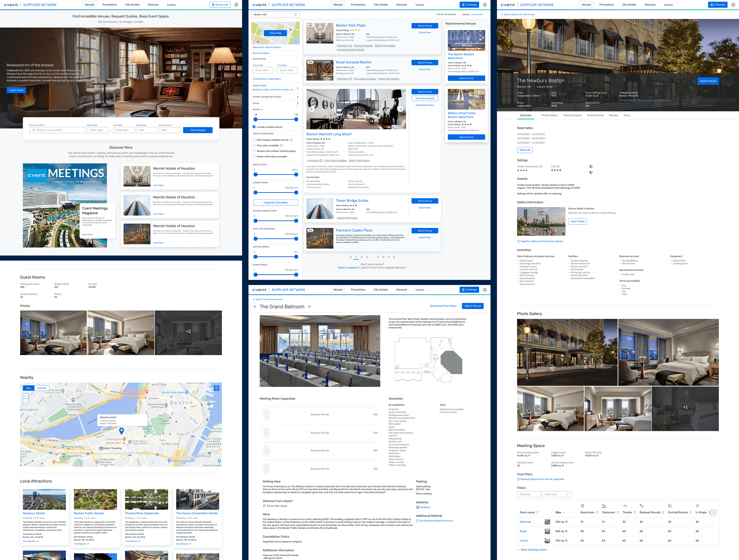Screen dimensions: 739x560
Task: Go to next room after The Grand Ballroom
Action: (309, 306)
